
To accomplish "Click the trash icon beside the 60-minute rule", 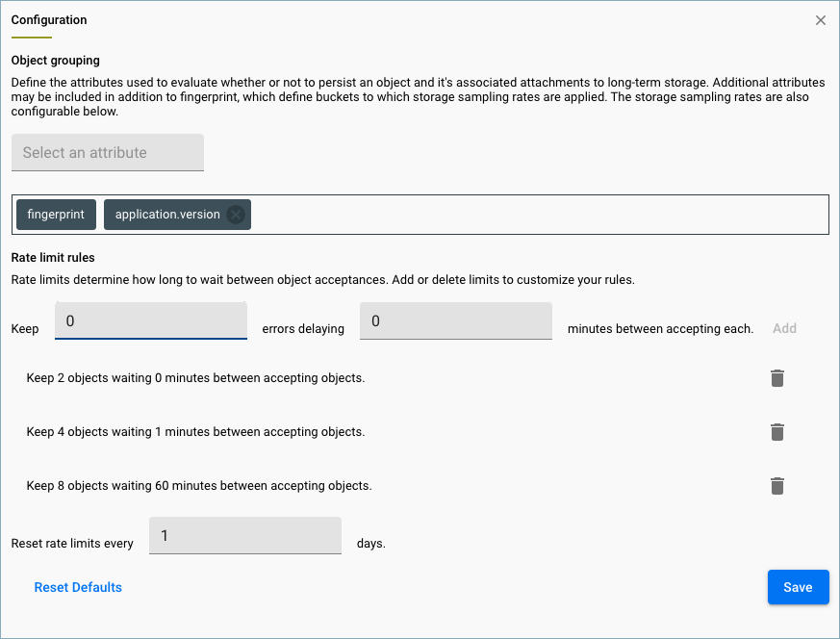I will tap(776, 486).
